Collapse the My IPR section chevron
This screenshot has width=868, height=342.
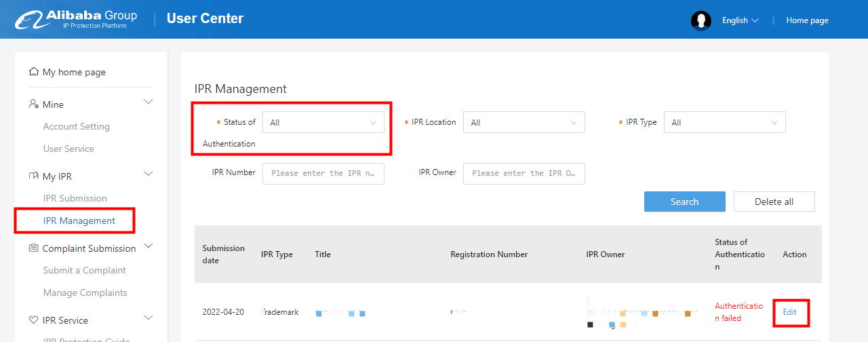[149, 174]
